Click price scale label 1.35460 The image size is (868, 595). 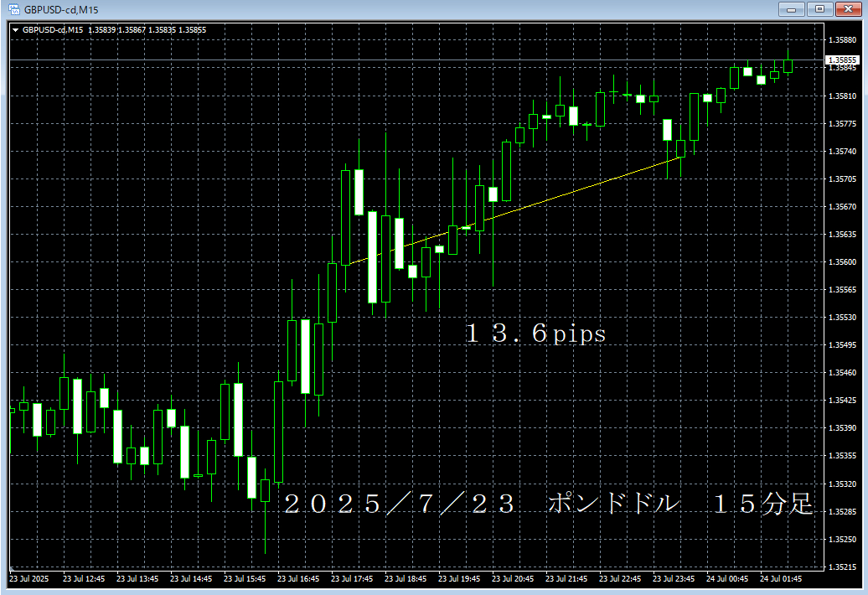842,372
